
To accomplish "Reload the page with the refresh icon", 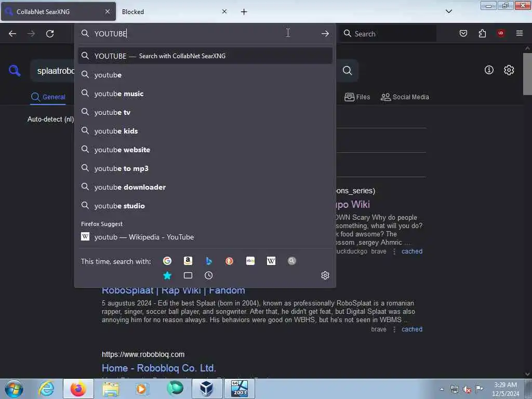I will click(x=50, y=34).
